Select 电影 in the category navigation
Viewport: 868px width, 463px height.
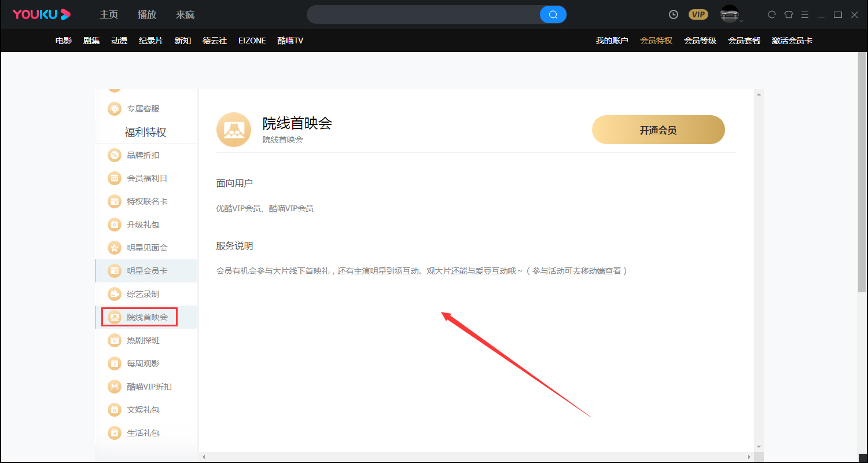click(63, 41)
